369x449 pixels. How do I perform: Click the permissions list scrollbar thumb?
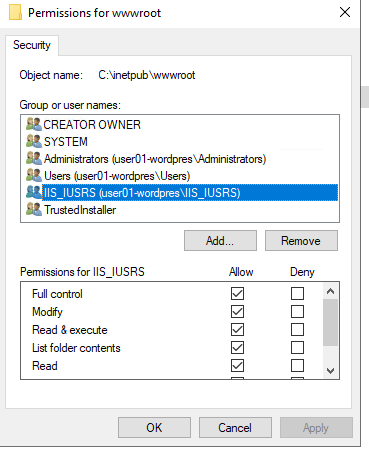330,322
